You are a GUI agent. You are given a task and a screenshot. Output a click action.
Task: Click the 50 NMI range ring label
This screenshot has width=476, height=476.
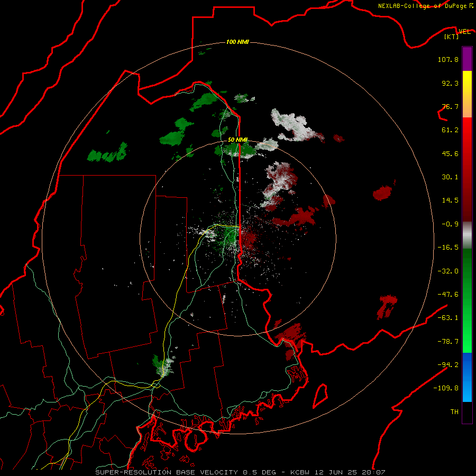point(237,140)
